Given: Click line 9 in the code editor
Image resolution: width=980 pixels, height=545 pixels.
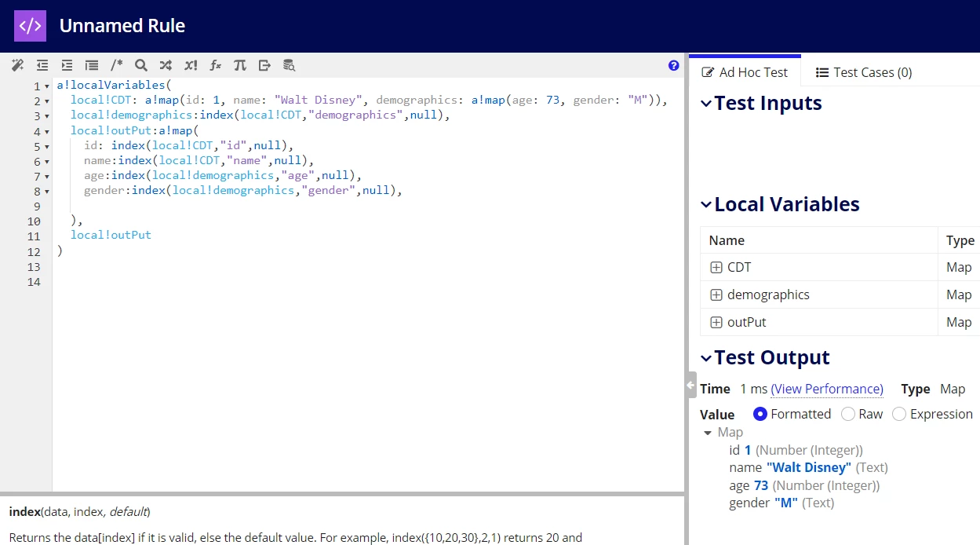Looking at the screenshot, I should tap(368, 206).
